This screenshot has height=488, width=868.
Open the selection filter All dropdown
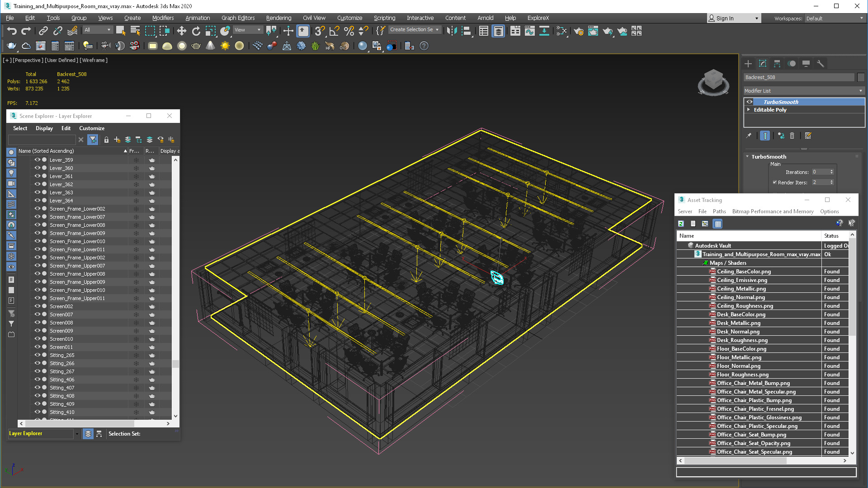[x=98, y=30]
